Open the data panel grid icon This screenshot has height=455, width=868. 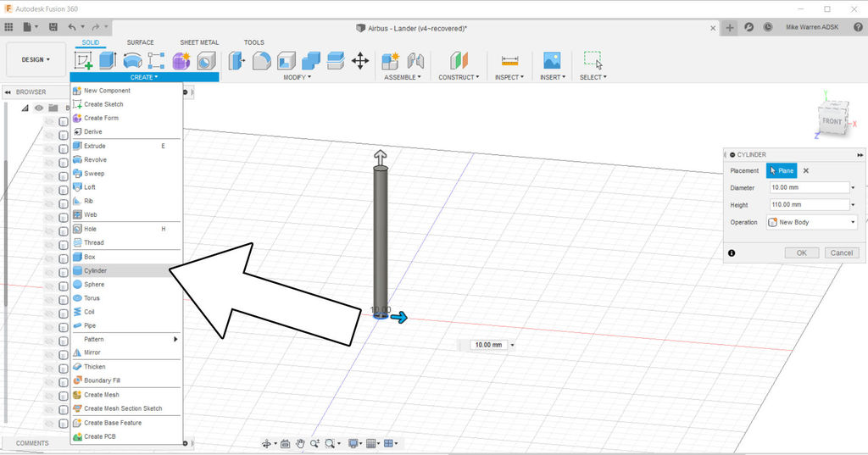point(8,26)
